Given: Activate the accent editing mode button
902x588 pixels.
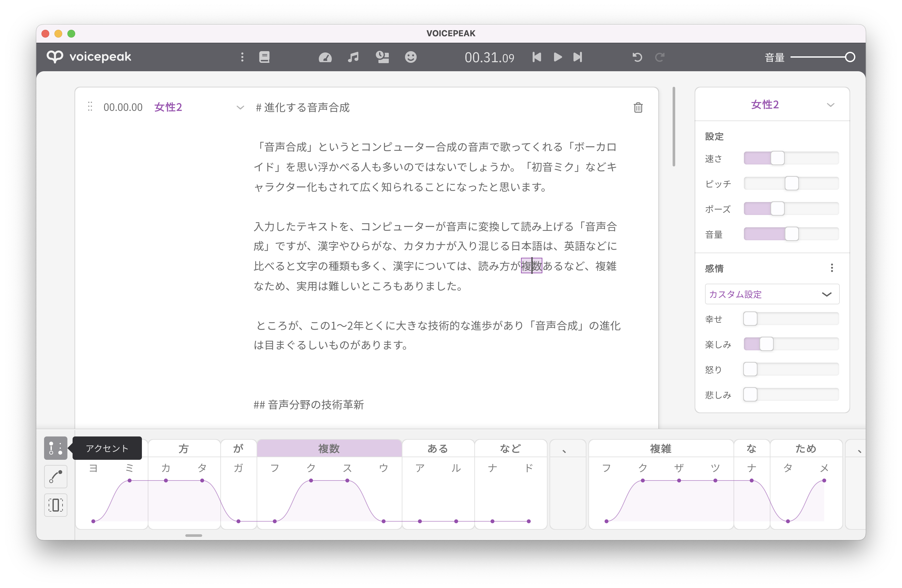Looking at the screenshot, I should coord(56,448).
